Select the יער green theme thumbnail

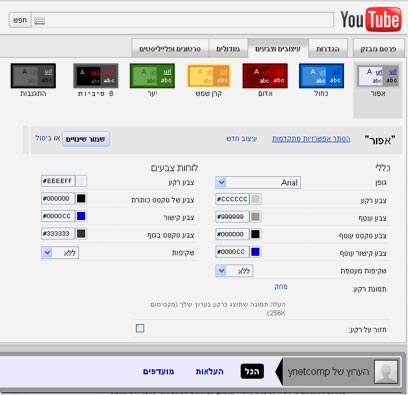click(152, 76)
